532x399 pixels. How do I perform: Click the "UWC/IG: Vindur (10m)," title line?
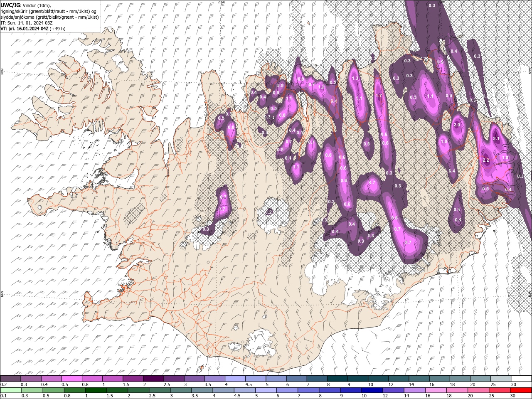click(x=25, y=5)
